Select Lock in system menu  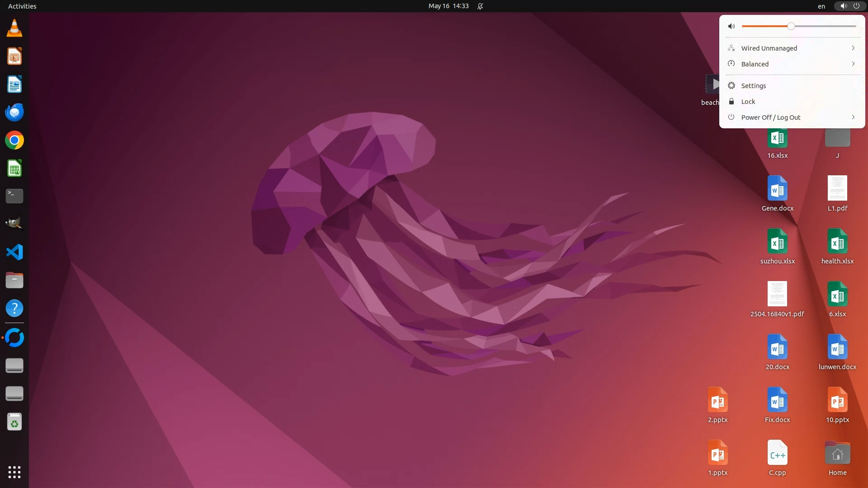(748, 102)
